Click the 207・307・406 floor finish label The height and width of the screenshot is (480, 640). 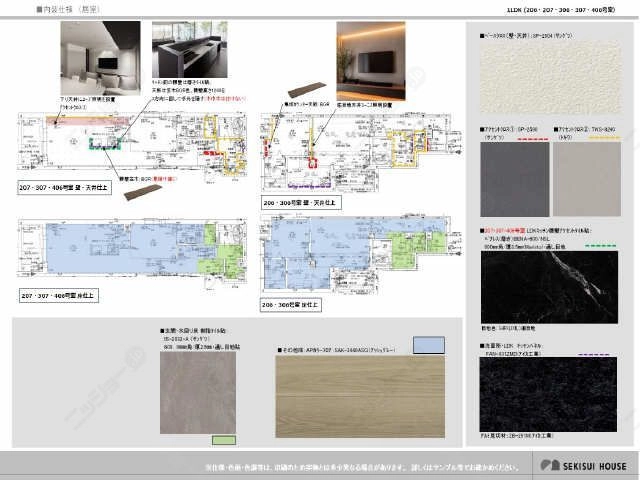point(58,296)
